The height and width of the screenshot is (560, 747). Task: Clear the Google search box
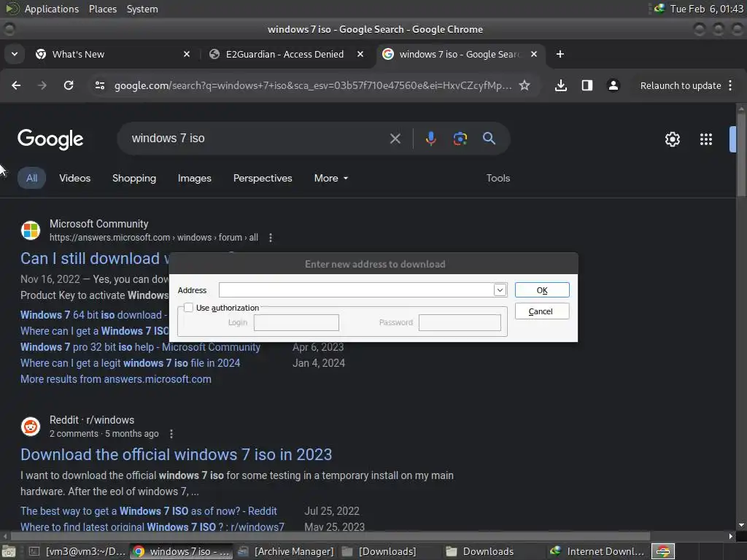[x=395, y=139]
